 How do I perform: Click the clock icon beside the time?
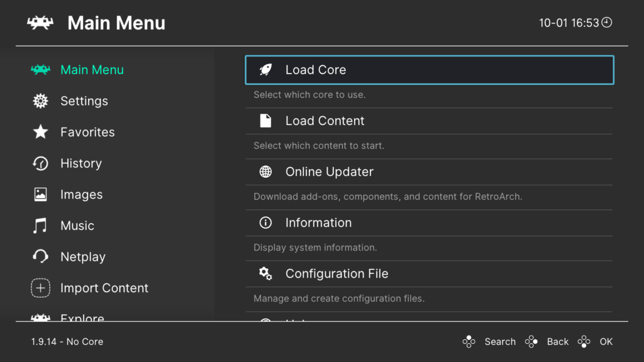point(607,23)
